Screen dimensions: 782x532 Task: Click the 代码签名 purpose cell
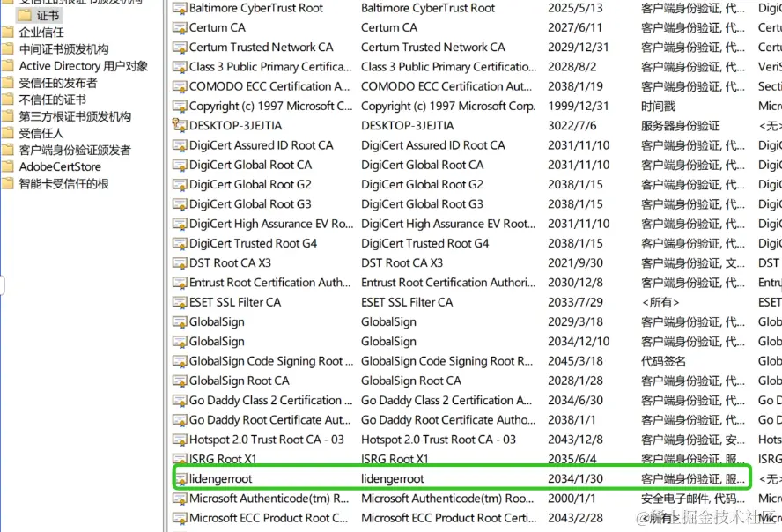click(663, 361)
